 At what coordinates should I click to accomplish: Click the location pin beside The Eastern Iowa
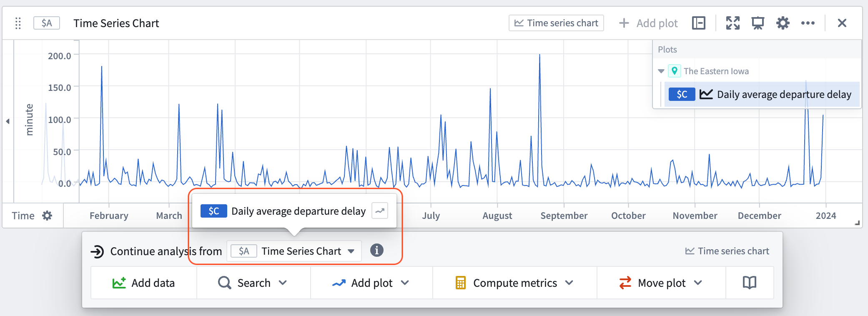675,71
